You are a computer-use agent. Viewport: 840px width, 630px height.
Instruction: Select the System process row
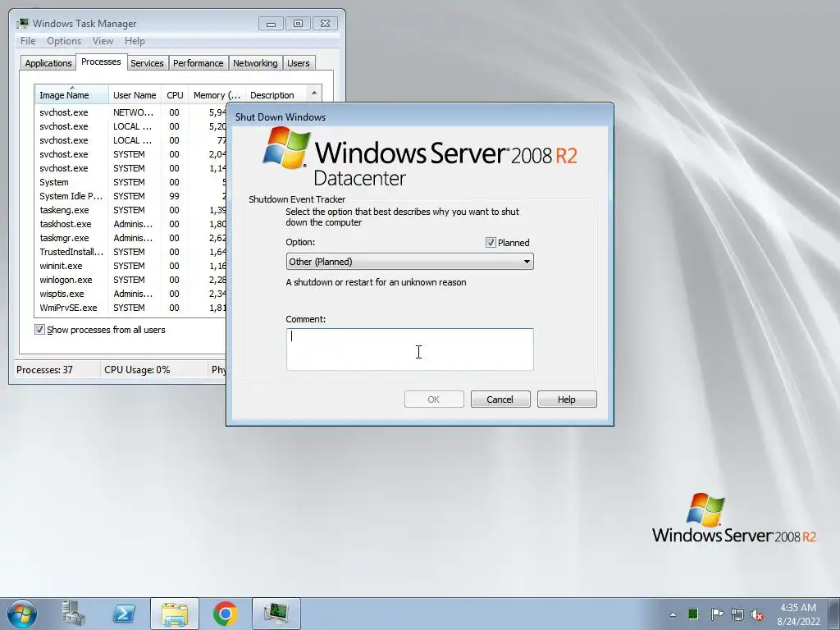coord(130,182)
